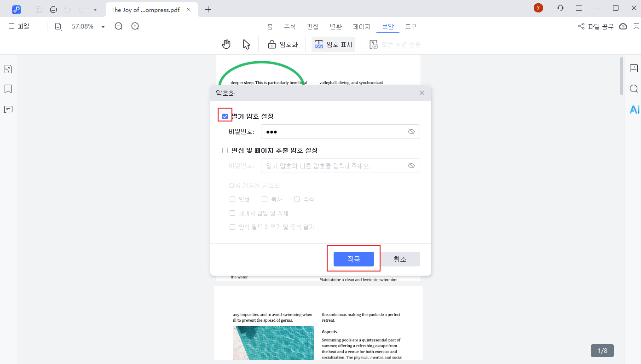Toggle open password visibility eye icon
Screen dimensions: 641x364
(411, 132)
